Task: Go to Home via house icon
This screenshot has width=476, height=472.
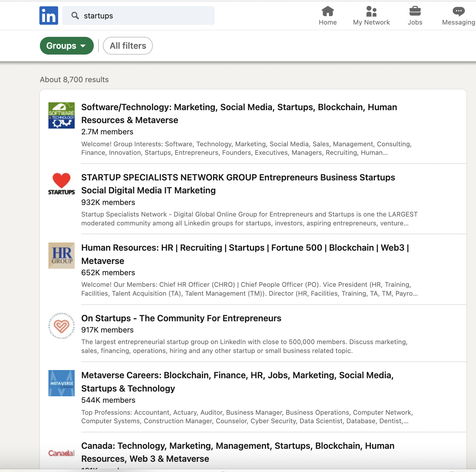Action: click(x=328, y=11)
